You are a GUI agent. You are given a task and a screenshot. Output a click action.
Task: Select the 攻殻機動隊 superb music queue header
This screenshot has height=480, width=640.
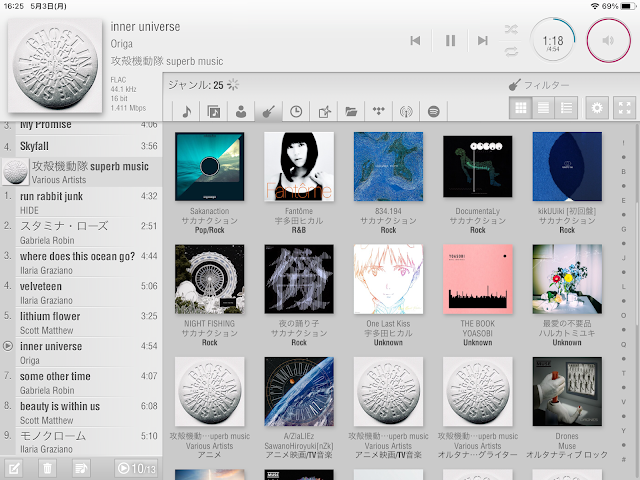[x=81, y=172]
